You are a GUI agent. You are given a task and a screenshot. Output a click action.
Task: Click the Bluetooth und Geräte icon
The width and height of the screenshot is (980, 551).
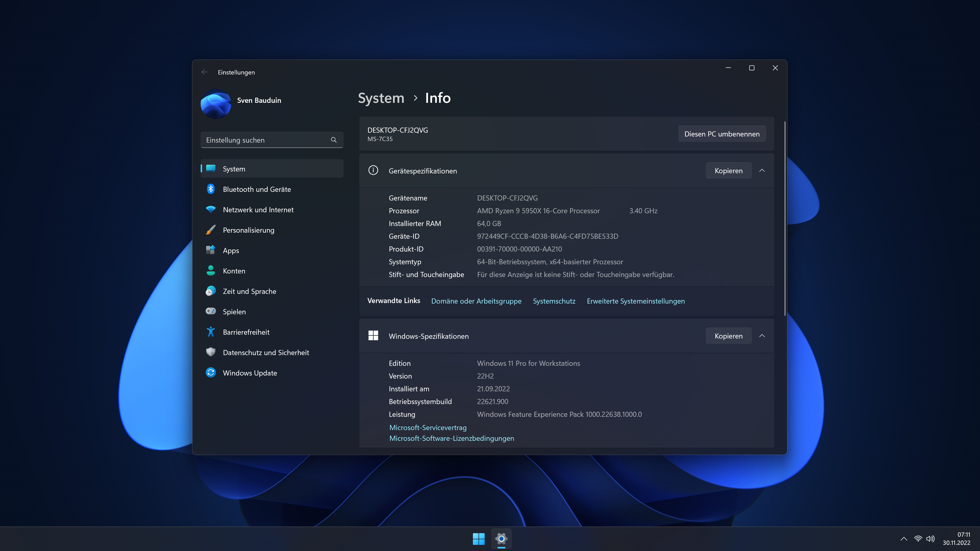[210, 189]
